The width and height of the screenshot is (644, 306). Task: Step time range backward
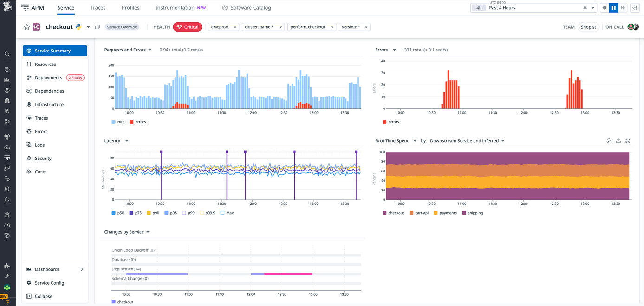[604, 8]
